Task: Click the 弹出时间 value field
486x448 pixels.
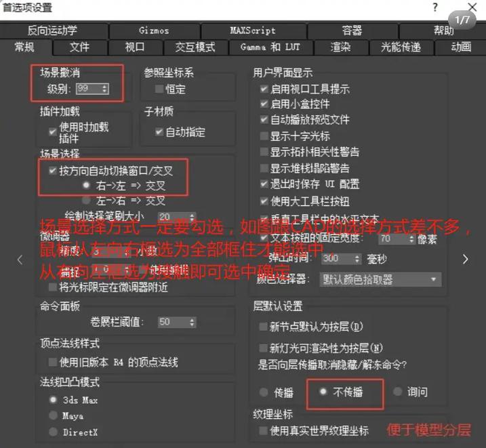Action: coord(338,259)
